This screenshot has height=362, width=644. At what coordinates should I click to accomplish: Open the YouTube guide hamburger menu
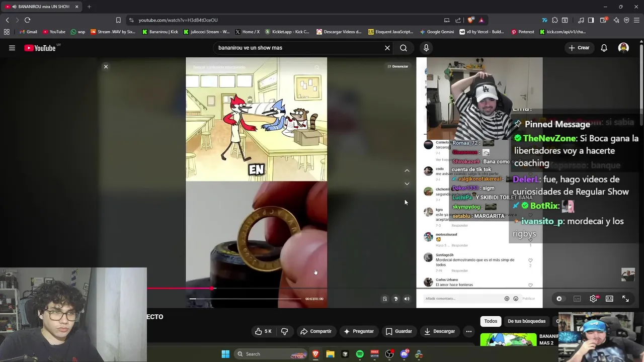pos(12,48)
